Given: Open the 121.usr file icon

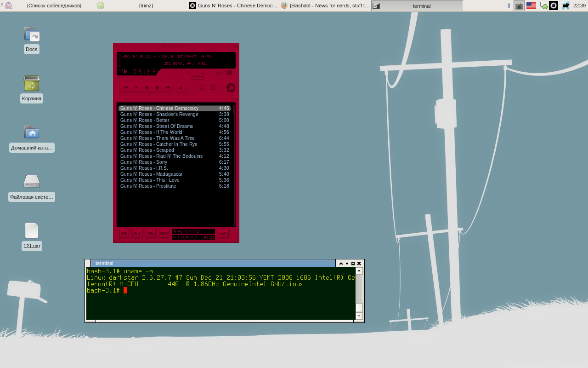Looking at the screenshot, I should tap(32, 230).
